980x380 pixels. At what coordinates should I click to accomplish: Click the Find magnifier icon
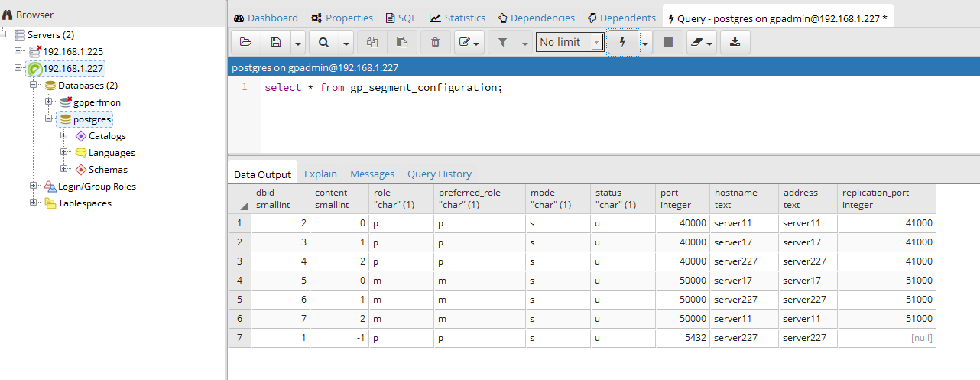click(x=323, y=42)
